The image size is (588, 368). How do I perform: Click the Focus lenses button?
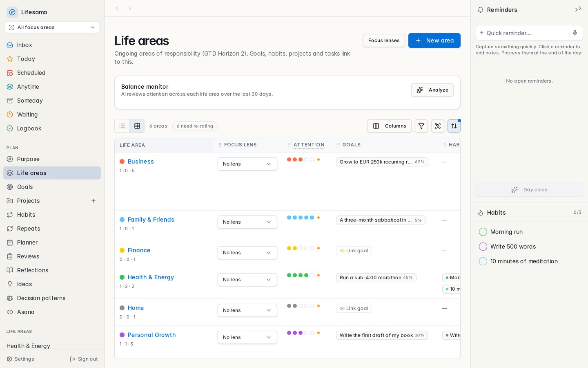tap(384, 40)
